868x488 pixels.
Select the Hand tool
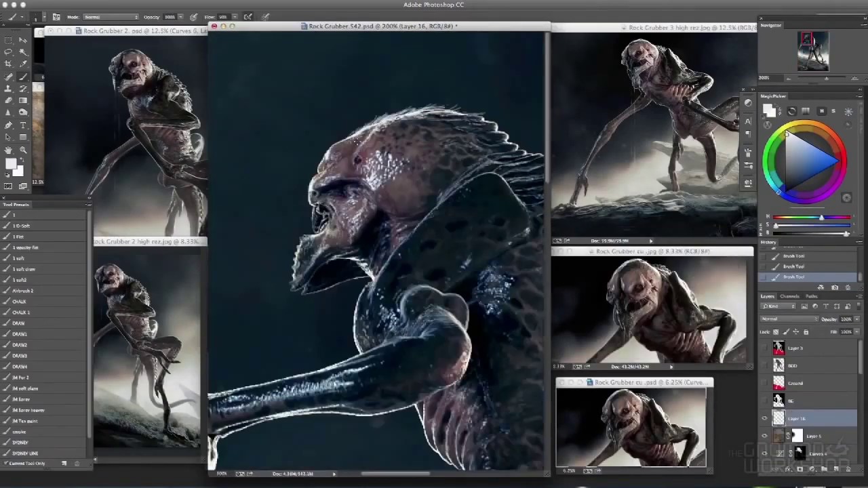pos(8,150)
